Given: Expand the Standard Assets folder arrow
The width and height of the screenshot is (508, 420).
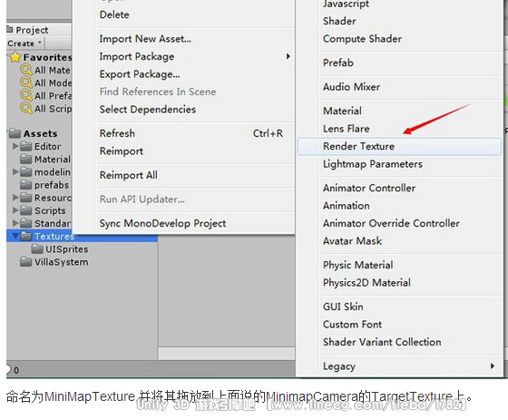Looking at the screenshot, I should (x=15, y=223).
